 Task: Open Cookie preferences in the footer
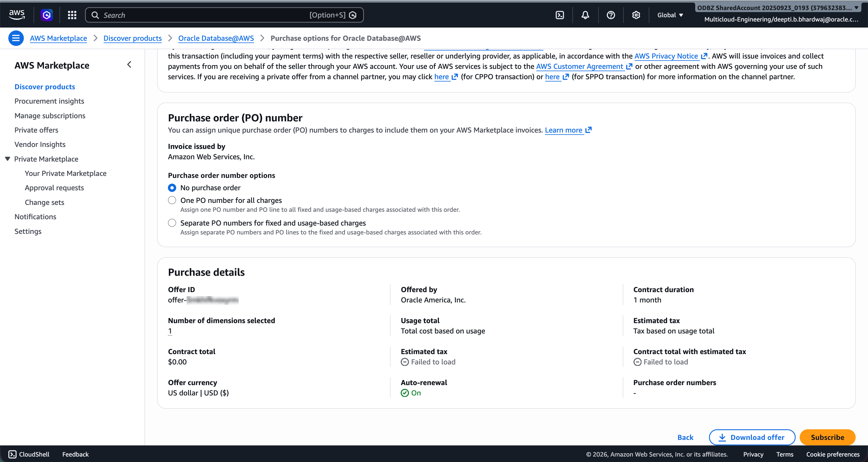[x=833, y=454]
